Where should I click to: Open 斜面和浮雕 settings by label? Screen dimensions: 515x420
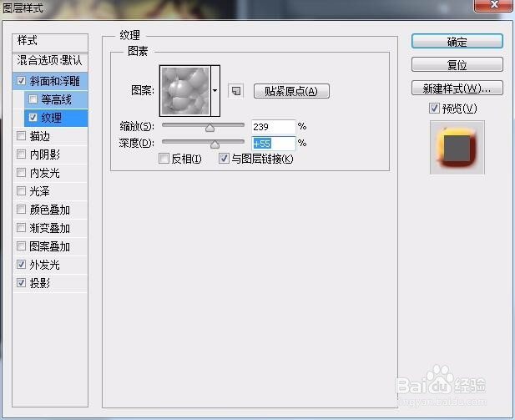click(54, 81)
